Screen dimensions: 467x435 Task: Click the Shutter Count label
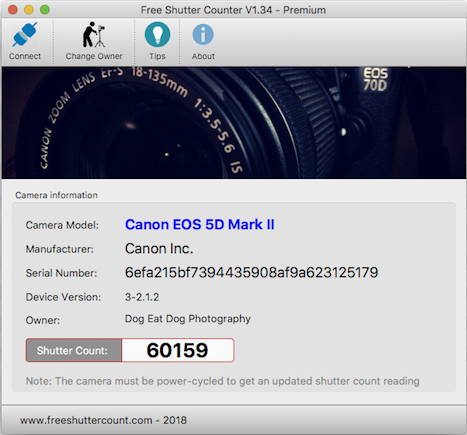coord(74,350)
